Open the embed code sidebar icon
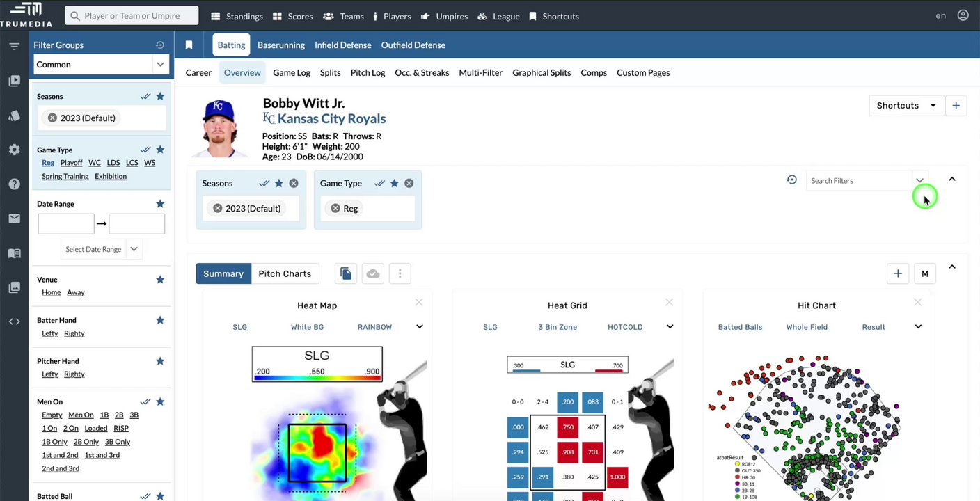 (x=14, y=321)
